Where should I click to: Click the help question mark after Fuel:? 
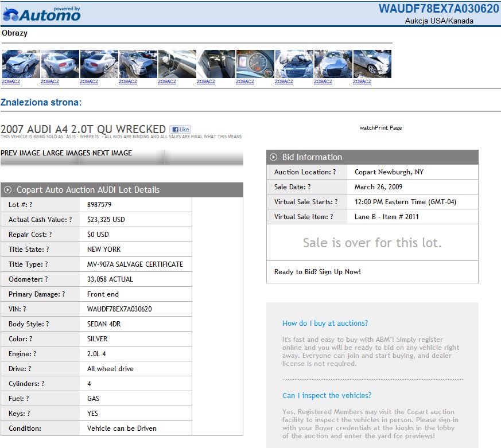[x=27, y=399]
